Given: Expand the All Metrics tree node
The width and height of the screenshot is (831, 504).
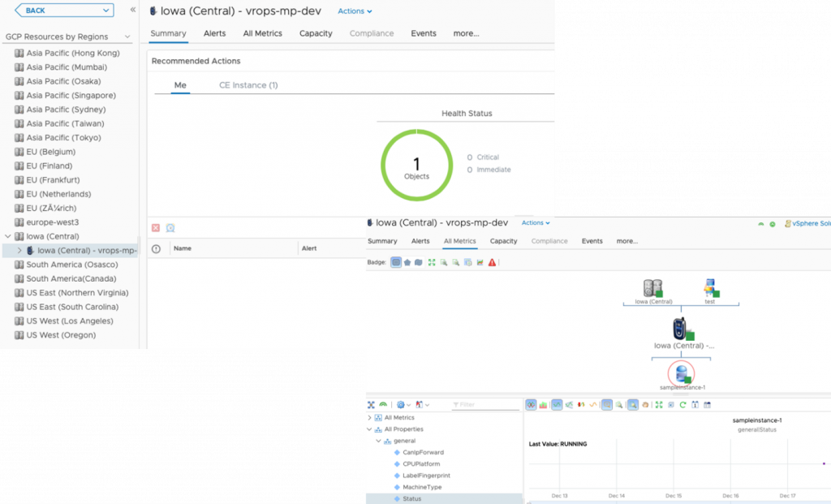Looking at the screenshot, I should (370, 417).
